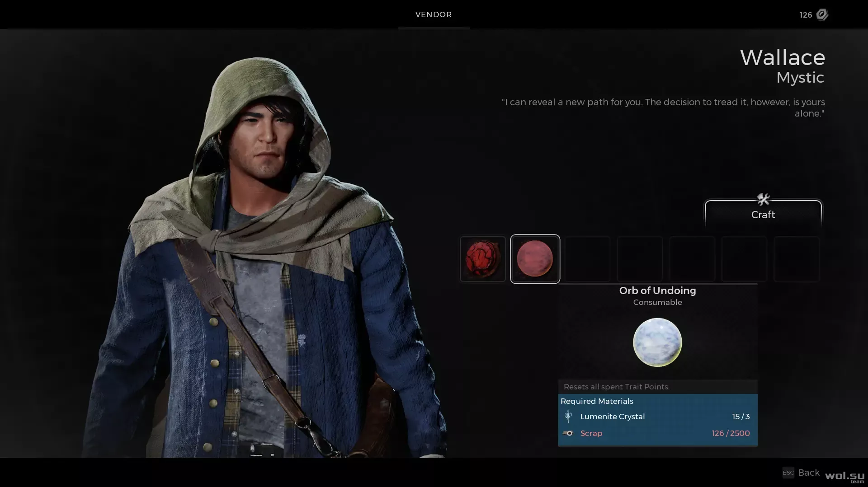Click the crafting tools icon above Craft
Image resolution: width=868 pixels, height=487 pixels.
(763, 199)
